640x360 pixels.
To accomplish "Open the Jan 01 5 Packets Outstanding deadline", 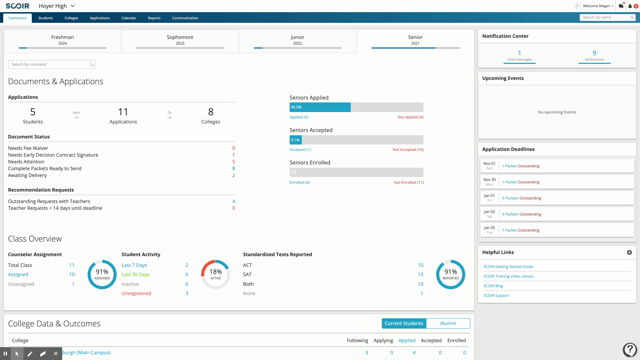I will (557, 198).
